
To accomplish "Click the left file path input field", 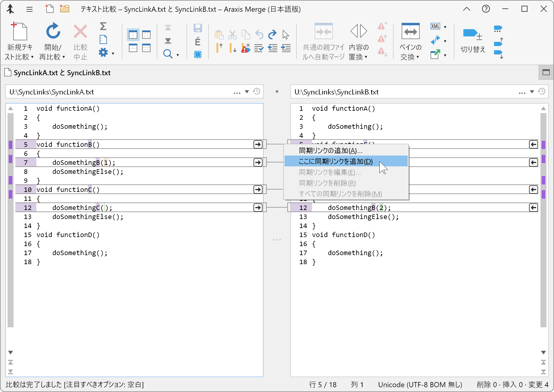I will pos(120,92).
